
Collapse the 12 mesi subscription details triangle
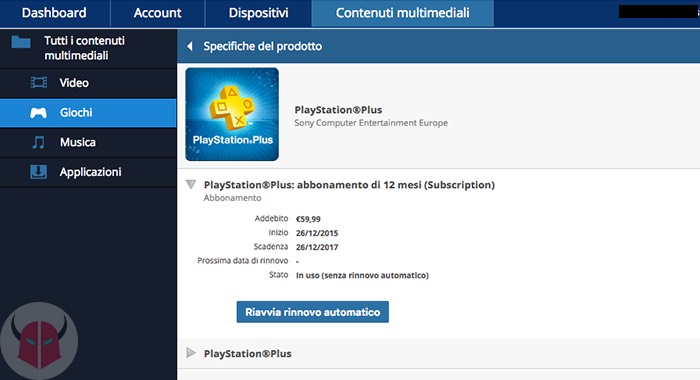point(191,184)
